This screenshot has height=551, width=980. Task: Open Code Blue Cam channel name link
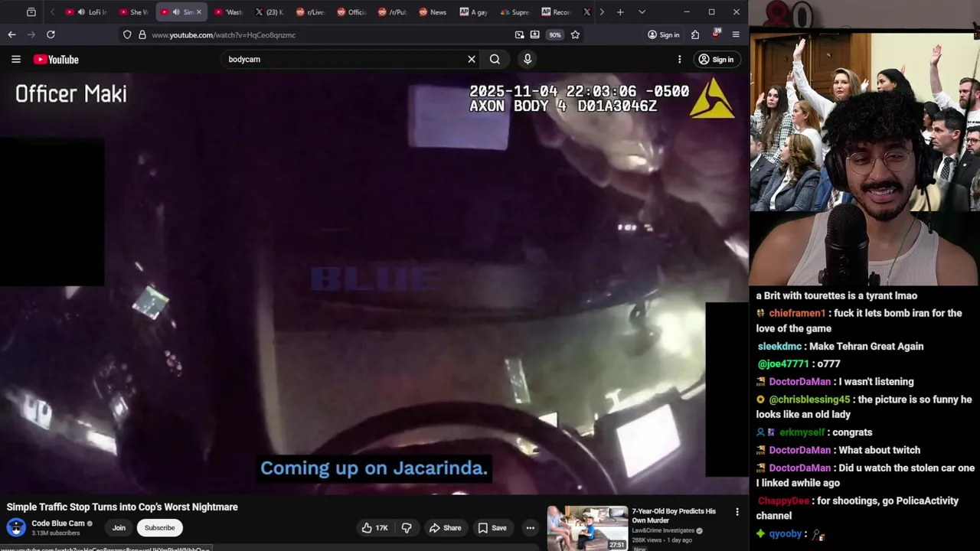pyautogui.click(x=58, y=523)
